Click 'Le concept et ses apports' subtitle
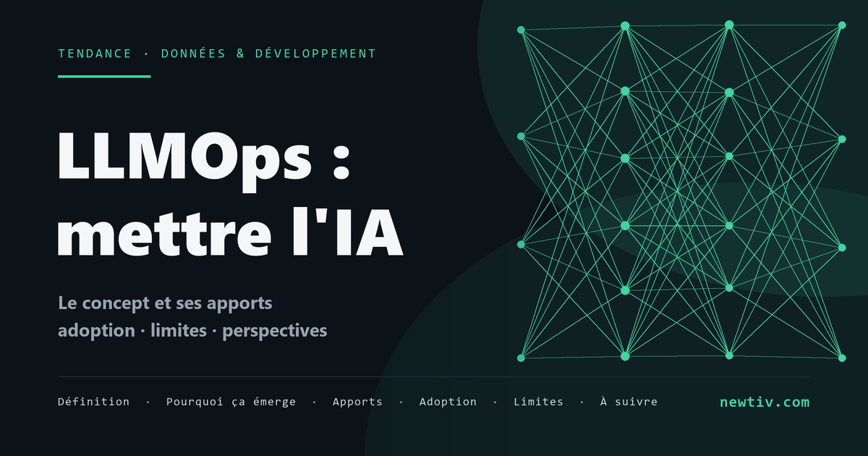This screenshot has width=868, height=456. [x=165, y=303]
